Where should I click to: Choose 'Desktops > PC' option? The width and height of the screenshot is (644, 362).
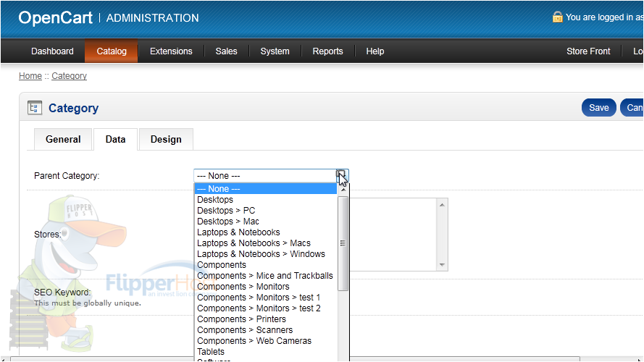(x=265, y=211)
